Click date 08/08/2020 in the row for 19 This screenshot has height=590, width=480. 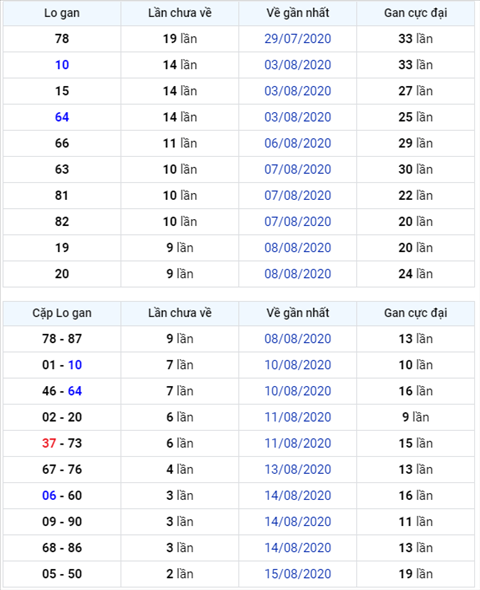[298, 248]
